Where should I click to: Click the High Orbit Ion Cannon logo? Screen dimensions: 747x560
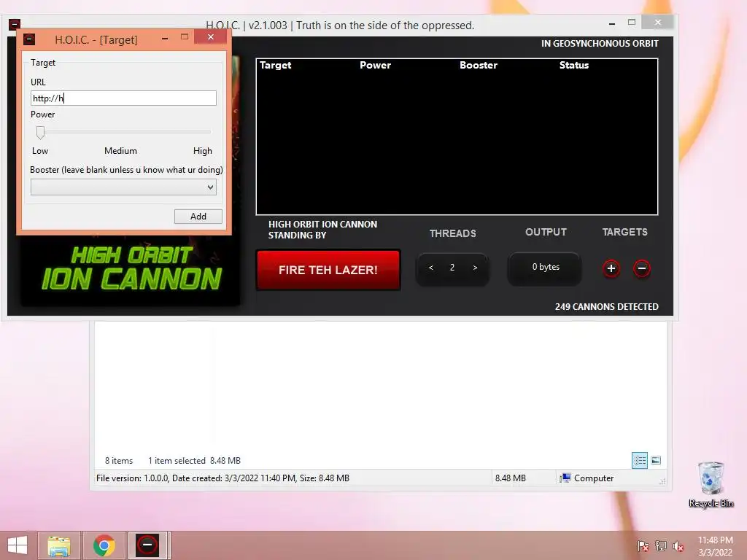pos(131,268)
